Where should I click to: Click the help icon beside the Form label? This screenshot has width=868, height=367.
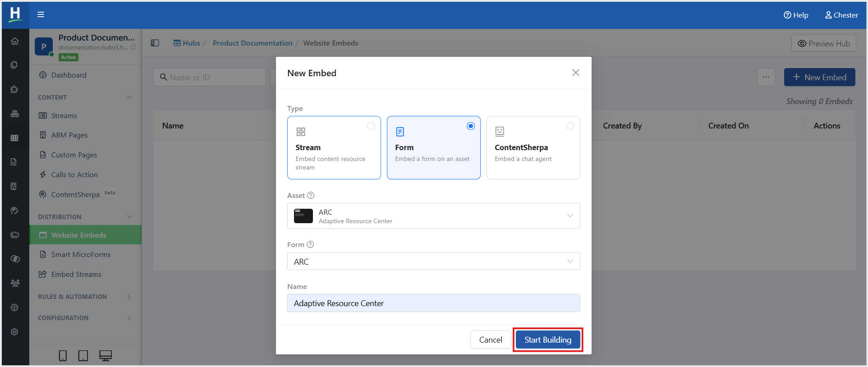pyautogui.click(x=310, y=244)
